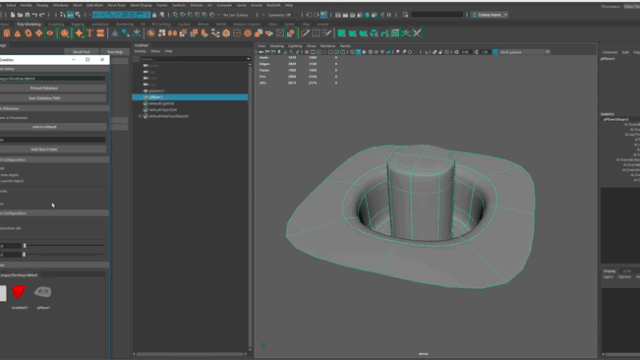Click the teal checker grid shelf icon

(395, 33)
